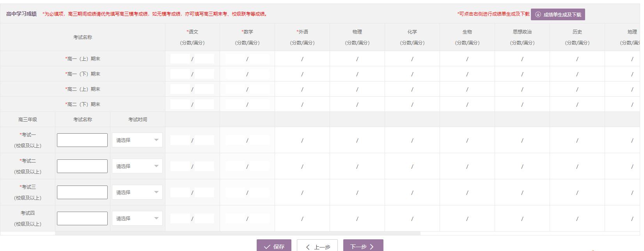Expand the 考试二 exam time dropdown
The width and height of the screenshot is (644, 251).
(x=137, y=166)
